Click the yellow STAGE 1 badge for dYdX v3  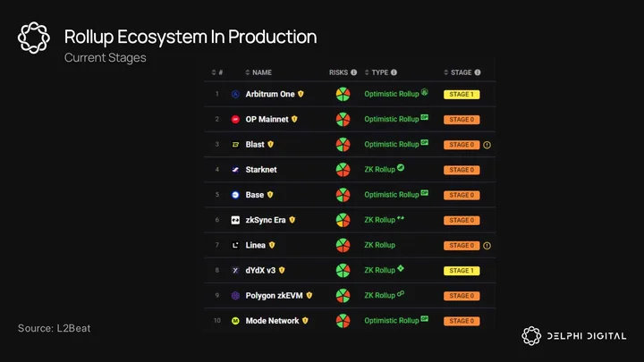pos(462,271)
